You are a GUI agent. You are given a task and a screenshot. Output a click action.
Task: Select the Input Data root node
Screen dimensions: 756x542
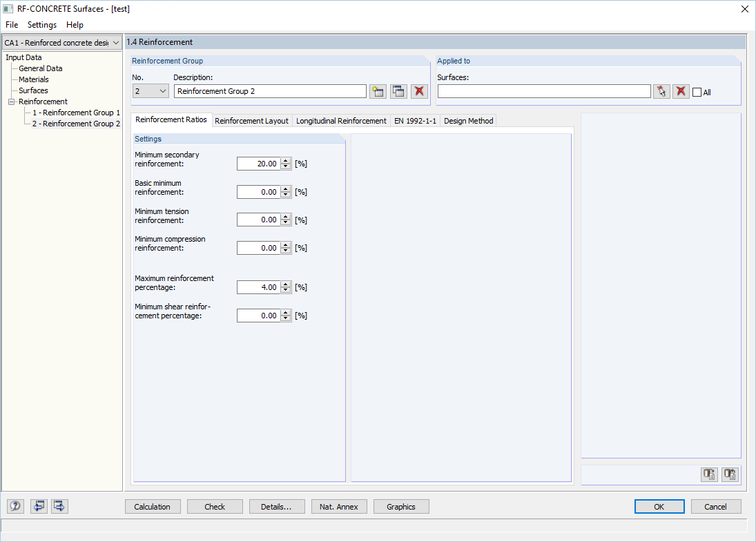pos(23,57)
